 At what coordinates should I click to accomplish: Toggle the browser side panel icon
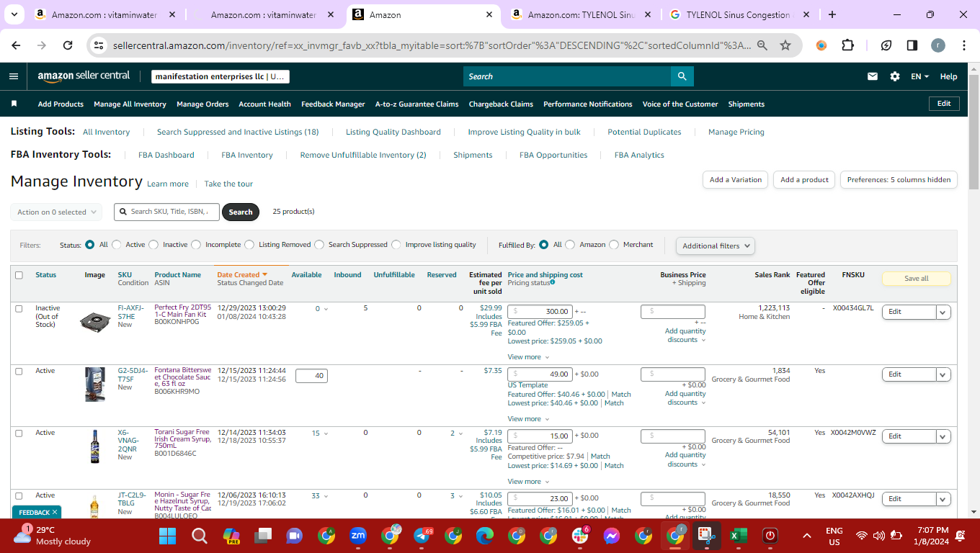(912, 45)
